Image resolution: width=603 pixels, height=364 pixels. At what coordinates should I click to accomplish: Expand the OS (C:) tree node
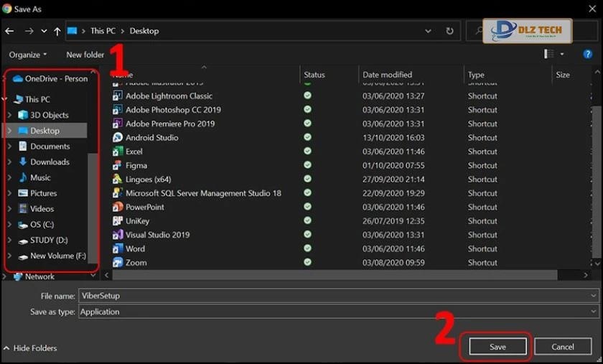[x=9, y=224]
